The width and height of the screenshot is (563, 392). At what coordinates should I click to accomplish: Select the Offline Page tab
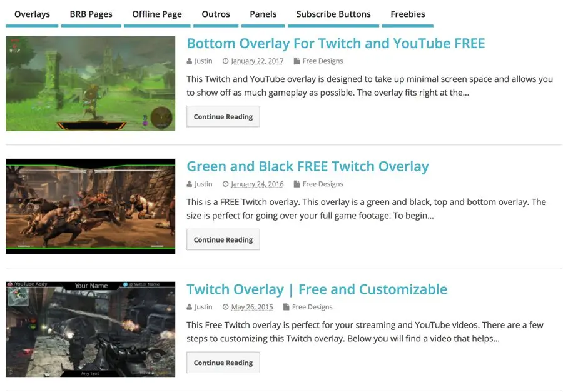pos(157,14)
